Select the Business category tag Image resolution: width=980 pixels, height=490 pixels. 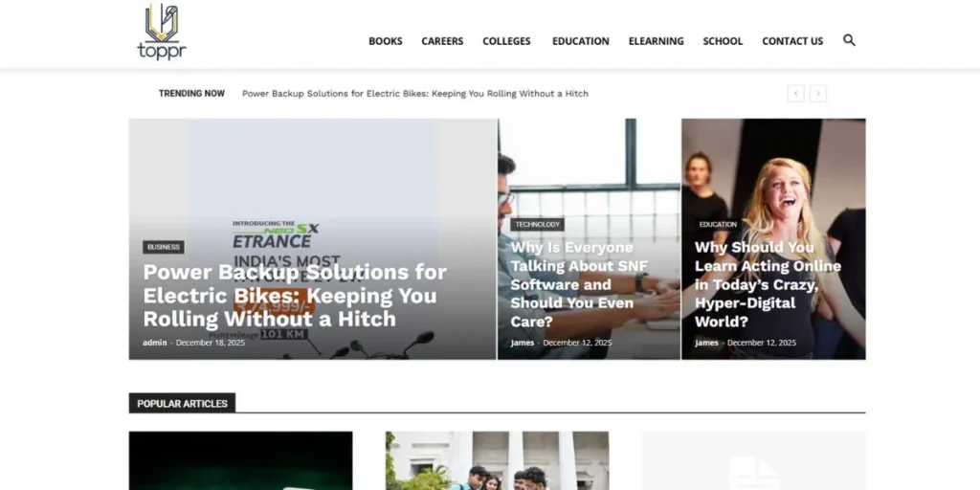(164, 247)
